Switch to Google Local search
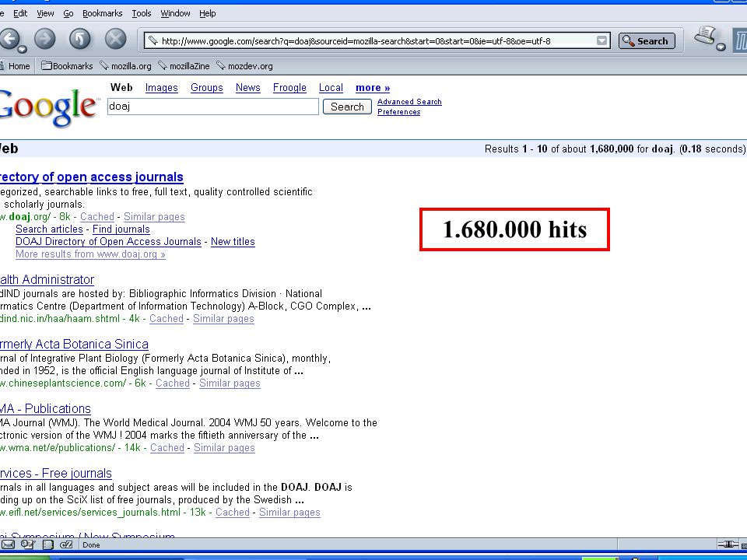747x560 pixels. pos(331,88)
